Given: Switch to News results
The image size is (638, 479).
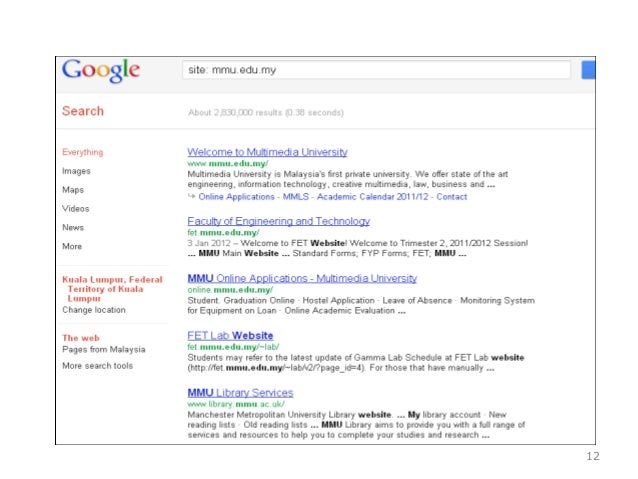Looking at the screenshot, I should (73, 227).
